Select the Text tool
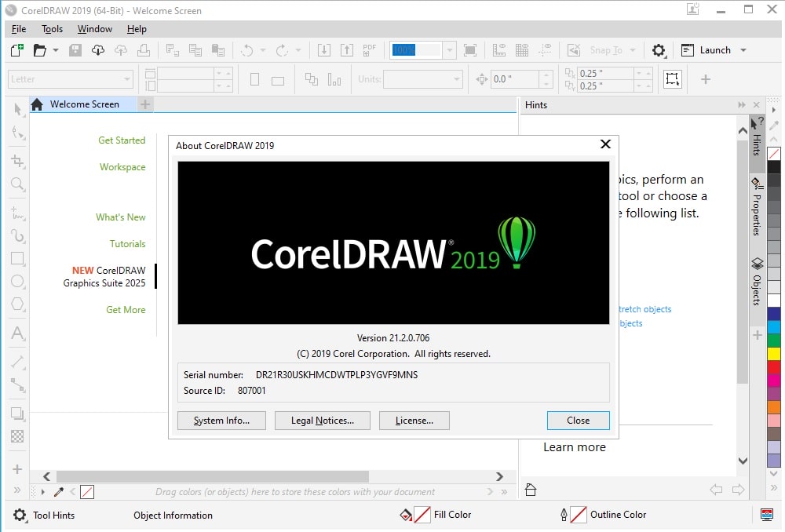This screenshot has height=532, width=785. [x=16, y=333]
